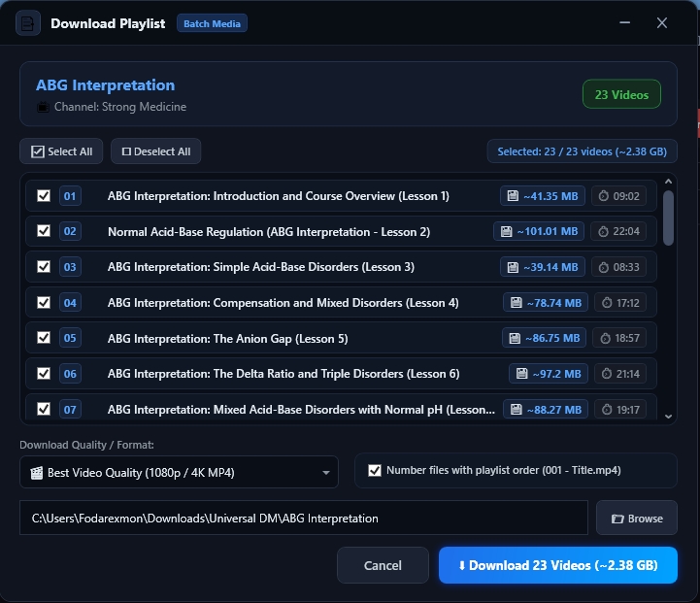Click disk icon next to ~41.35 MB
The width and height of the screenshot is (700, 603).
[x=513, y=196]
